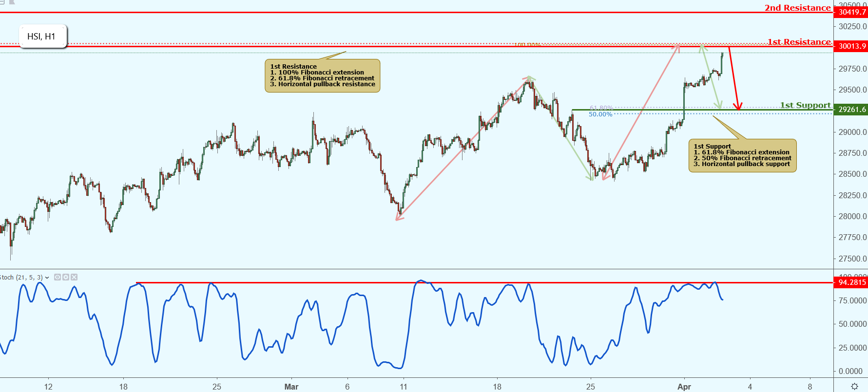
Task: Click the 29000.0 price axis label
Action: pos(852,132)
